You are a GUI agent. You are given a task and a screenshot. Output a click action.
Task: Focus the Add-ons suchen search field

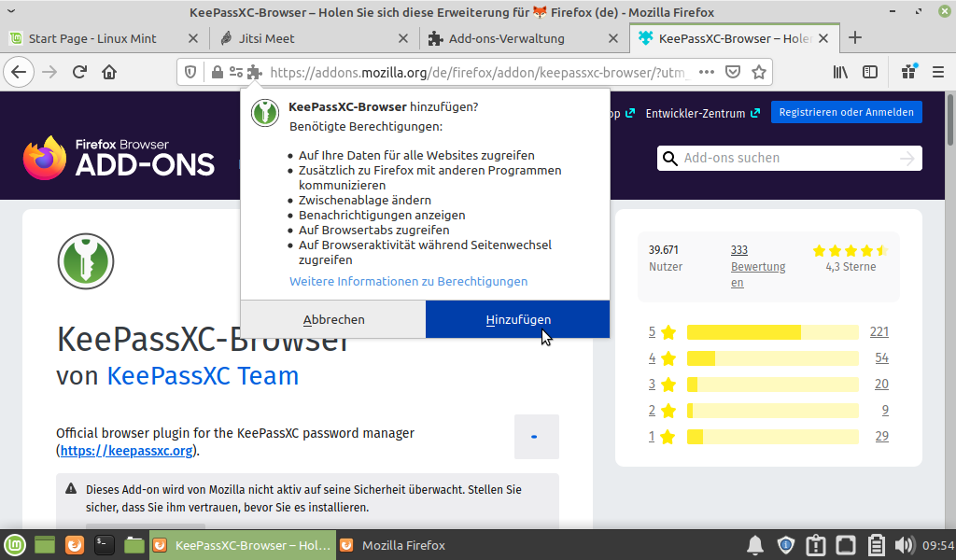tap(789, 159)
